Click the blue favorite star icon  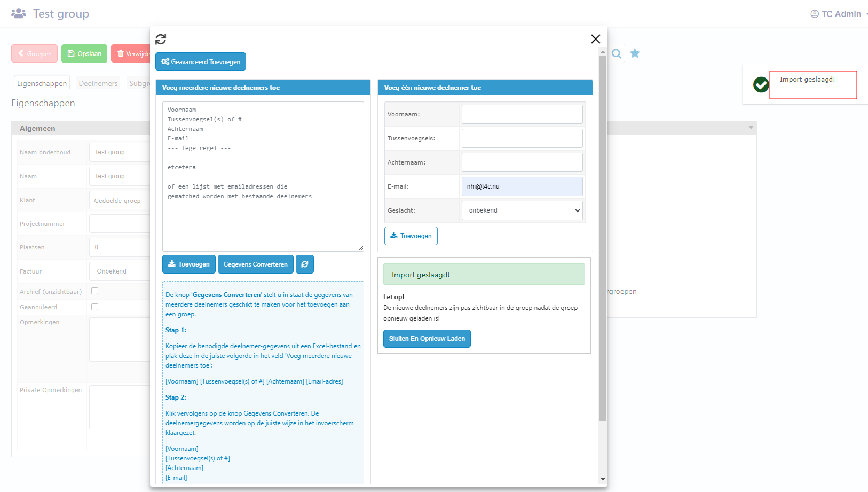635,53
